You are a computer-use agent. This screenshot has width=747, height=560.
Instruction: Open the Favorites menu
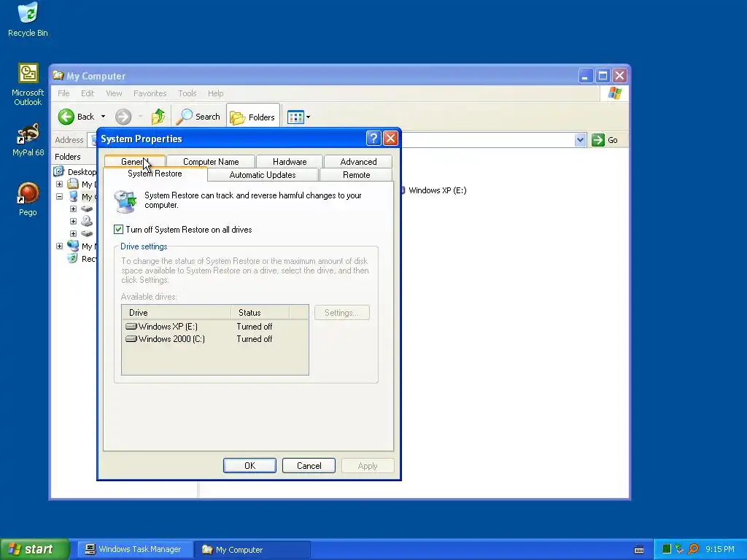(x=150, y=93)
